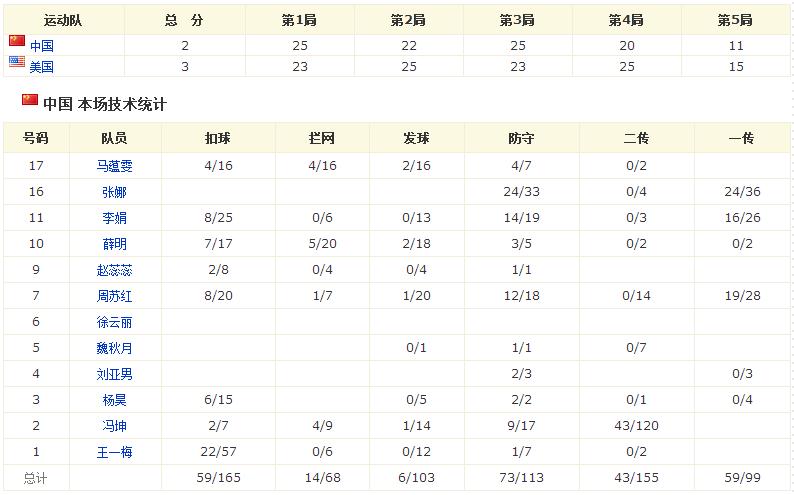The height and width of the screenshot is (495, 794).
Task: Click the 第5局 column header
Action: click(735, 20)
